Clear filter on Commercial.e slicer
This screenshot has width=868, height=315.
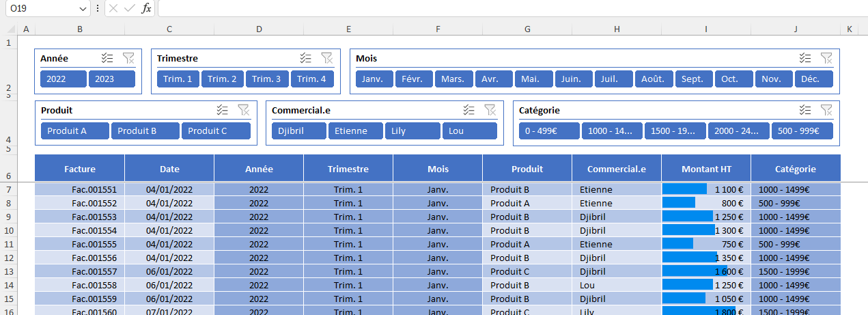point(490,110)
